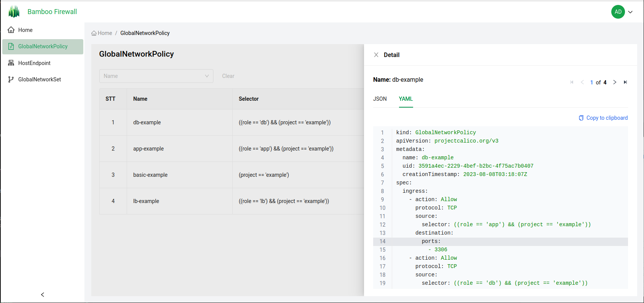Image resolution: width=644 pixels, height=303 pixels.
Task: Go to next record in pager
Action: point(615,82)
